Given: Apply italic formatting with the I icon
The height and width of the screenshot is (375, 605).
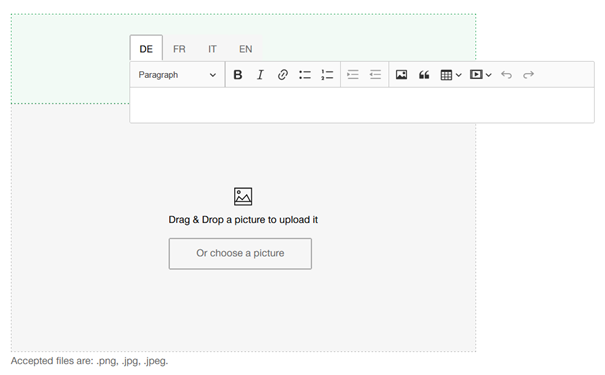Looking at the screenshot, I should 260,74.
